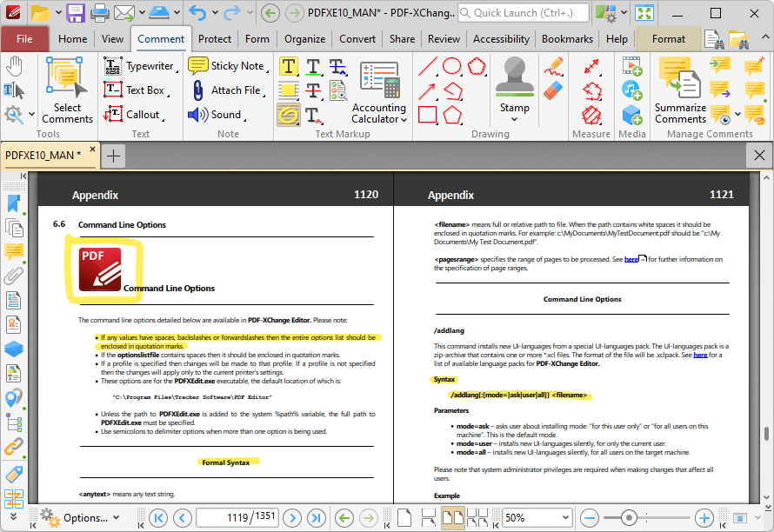This screenshot has width=774, height=532.
Task: Open the Comments pane in sidebar
Action: (x=13, y=252)
